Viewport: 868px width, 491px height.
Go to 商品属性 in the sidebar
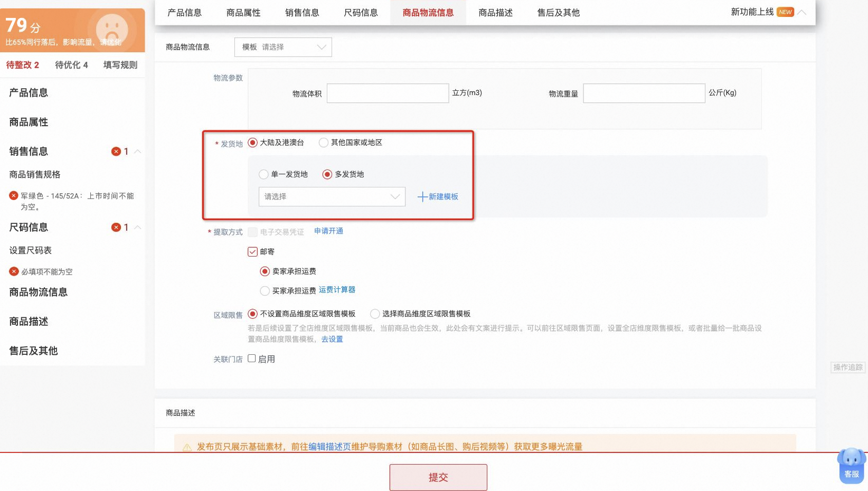point(29,122)
